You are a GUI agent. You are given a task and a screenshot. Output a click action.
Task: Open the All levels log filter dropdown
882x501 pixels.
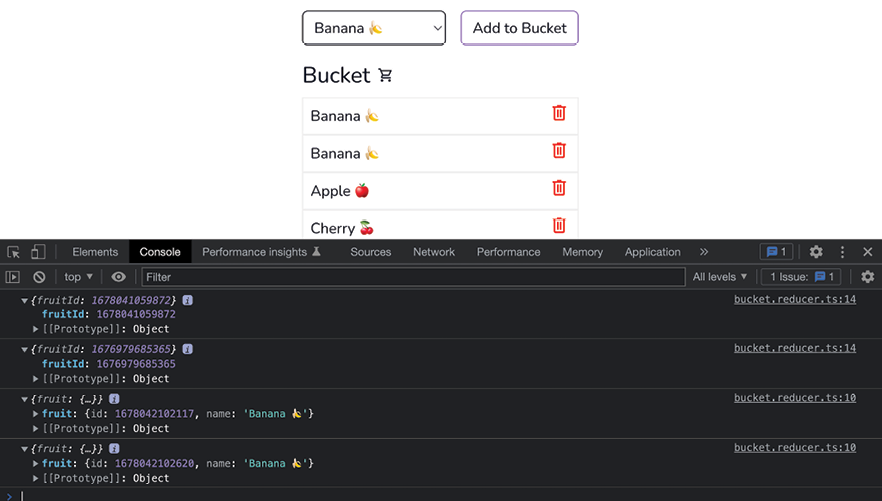pyautogui.click(x=719, y=277)
